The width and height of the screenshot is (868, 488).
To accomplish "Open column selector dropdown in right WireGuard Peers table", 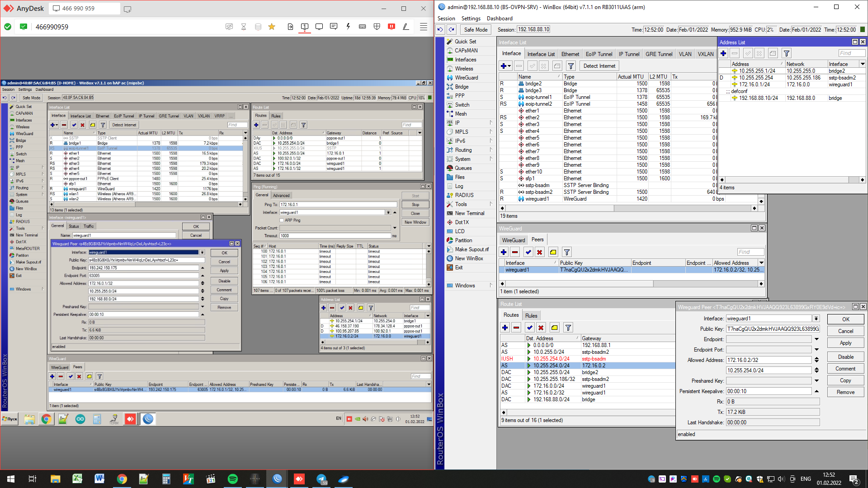I will (x=761, y=263).
